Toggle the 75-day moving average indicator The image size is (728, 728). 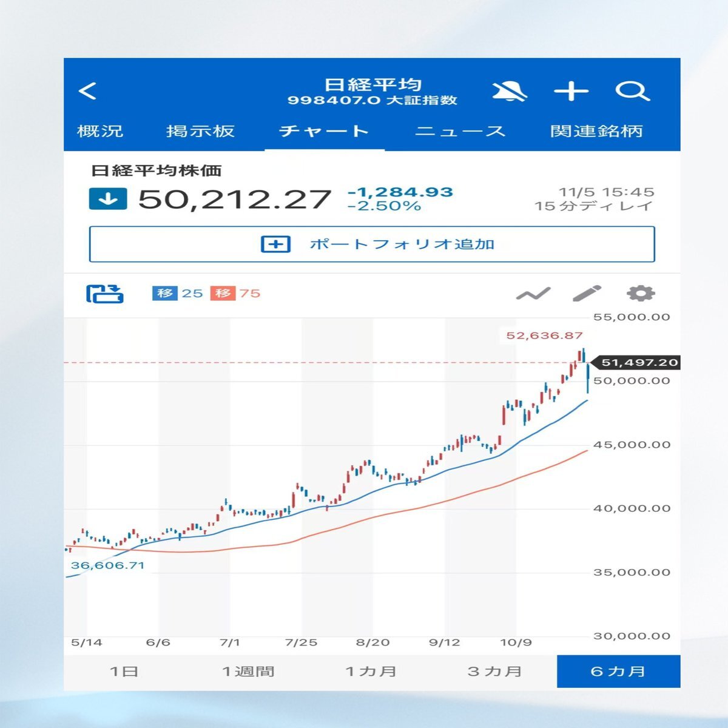click(236, 294)
